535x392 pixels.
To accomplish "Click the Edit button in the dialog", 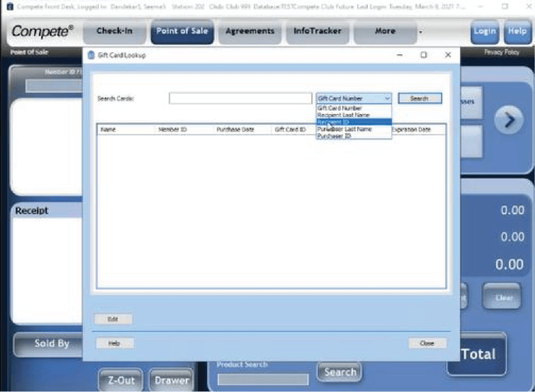I will tap(113, 319).
